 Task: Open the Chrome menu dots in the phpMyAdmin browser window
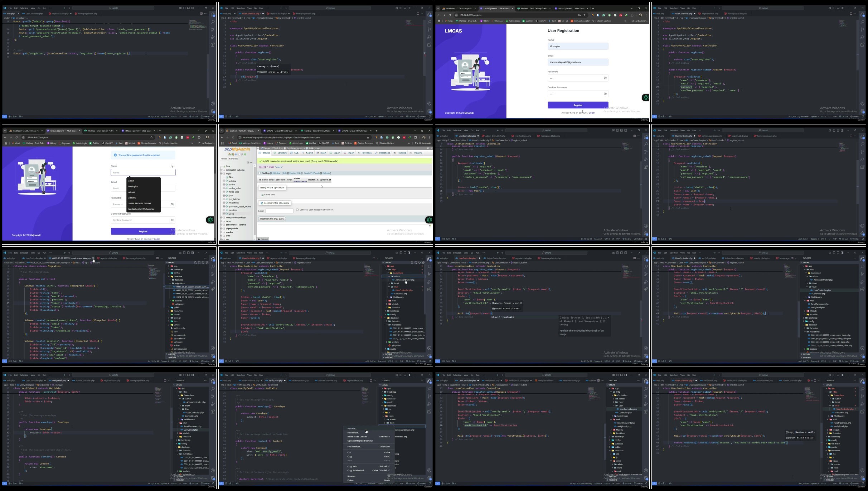[430, 137]
